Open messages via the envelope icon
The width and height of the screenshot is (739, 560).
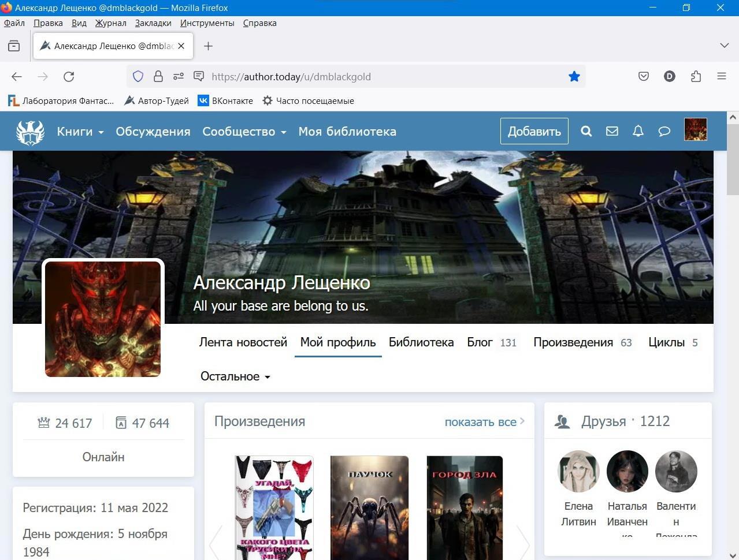(612, 131)
